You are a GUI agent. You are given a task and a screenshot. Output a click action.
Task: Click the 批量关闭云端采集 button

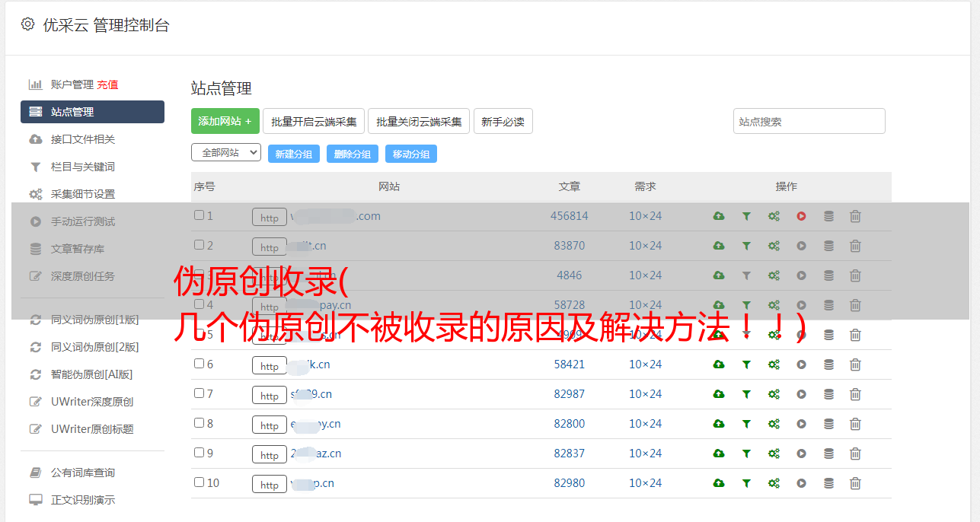[x=419, y=121]
